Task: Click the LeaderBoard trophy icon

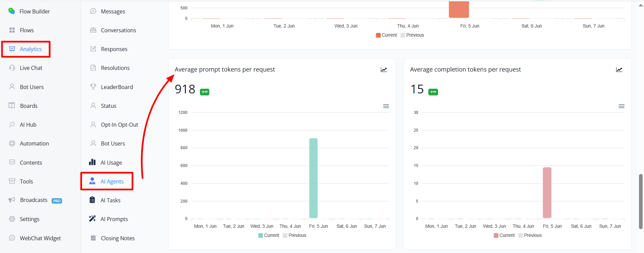Action: tap(93, 87)
